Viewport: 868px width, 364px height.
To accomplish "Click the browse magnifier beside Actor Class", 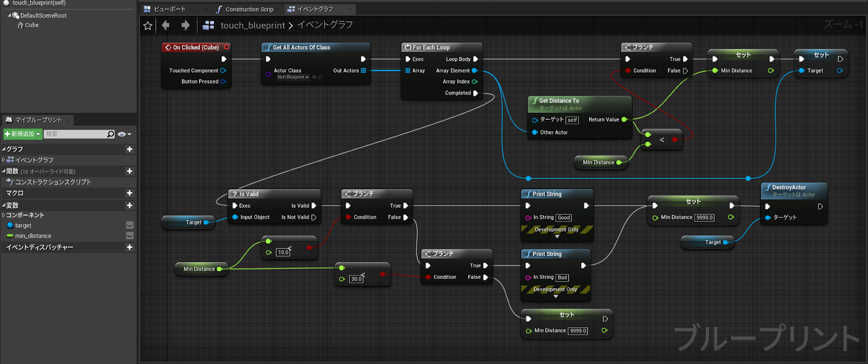I will click(x=321, y=77).
